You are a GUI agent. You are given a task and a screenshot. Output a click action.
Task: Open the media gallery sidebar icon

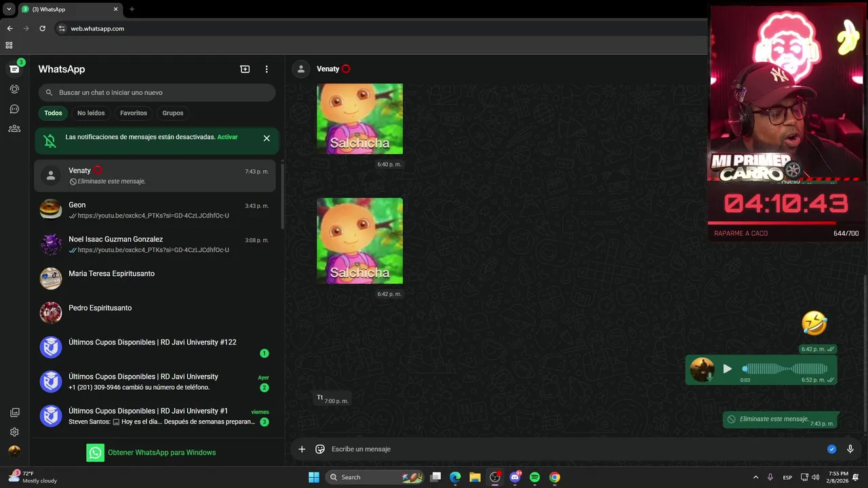click(x=14, y=413)
